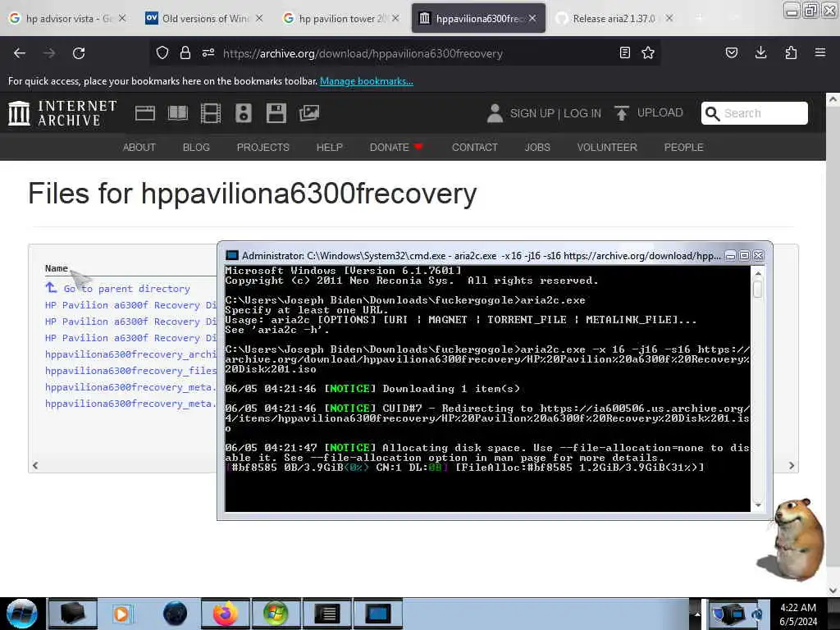Click the Manage bookmarks link

(x=367, y=81)
